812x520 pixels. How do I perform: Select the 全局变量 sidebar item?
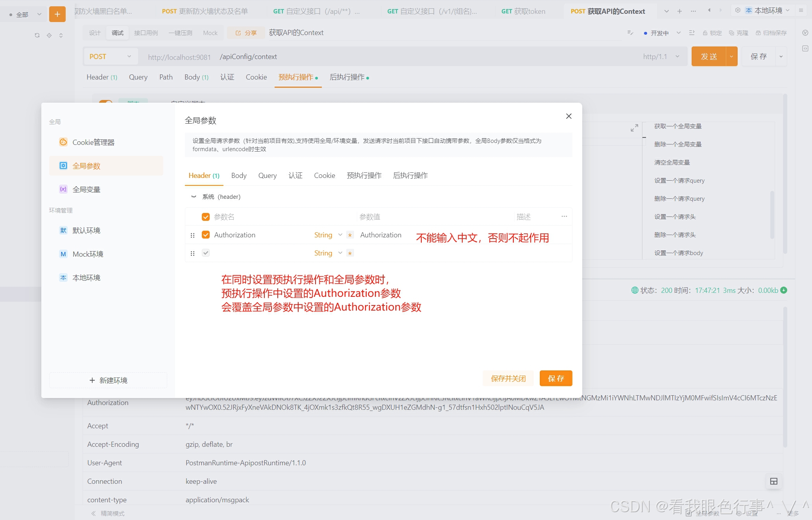[87, 189]
